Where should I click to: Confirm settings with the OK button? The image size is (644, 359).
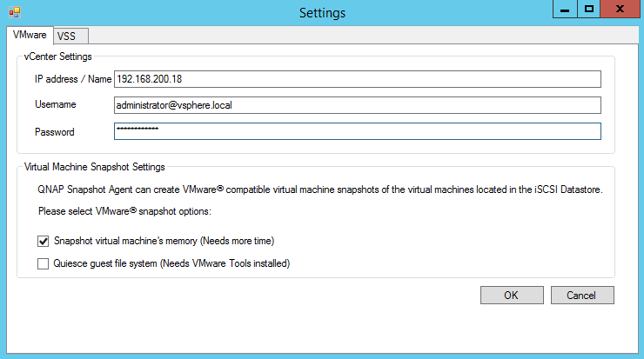click(x=512, y=296)
